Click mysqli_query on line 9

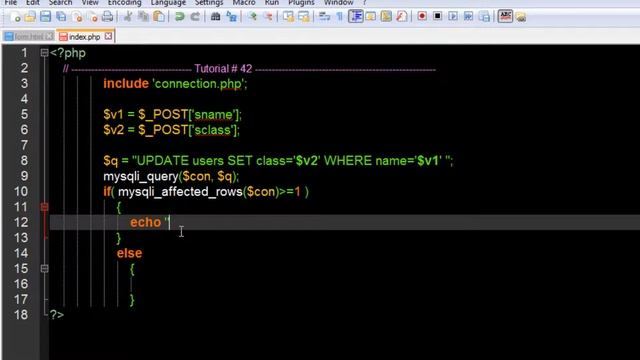pos(141,177)
